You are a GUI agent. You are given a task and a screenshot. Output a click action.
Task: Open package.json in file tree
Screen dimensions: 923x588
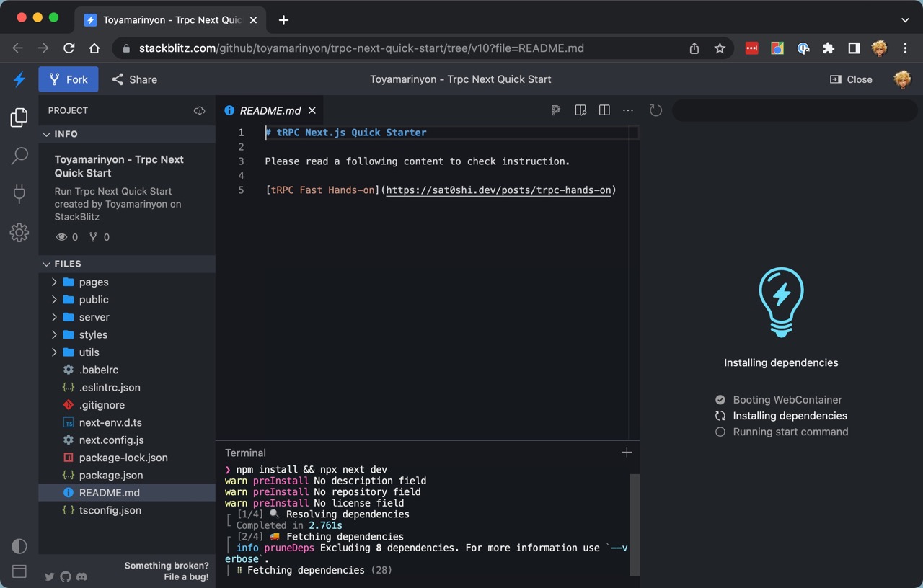(110, 475)
